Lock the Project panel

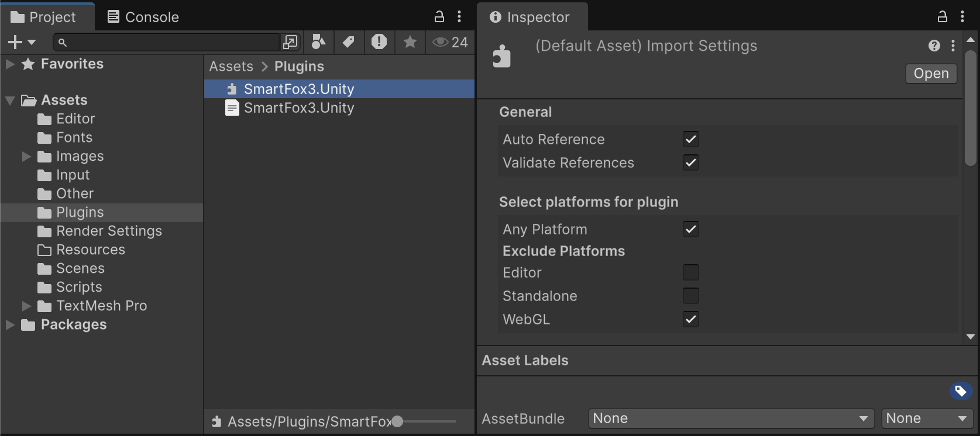pos(439,16)
